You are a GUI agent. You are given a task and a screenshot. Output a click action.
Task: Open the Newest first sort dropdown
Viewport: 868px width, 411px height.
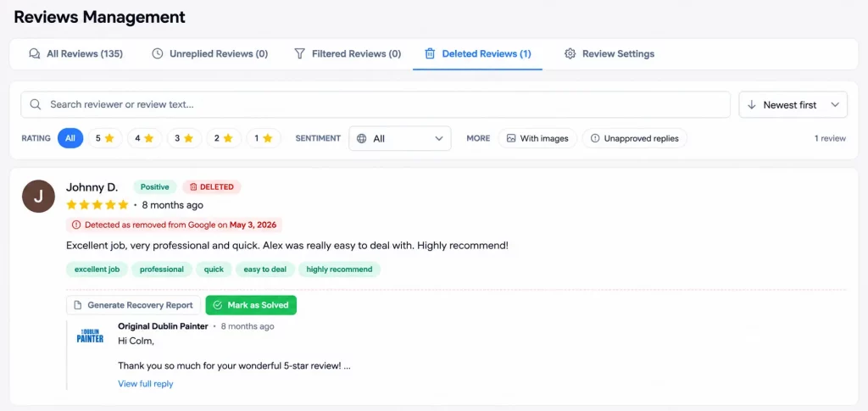tap(793, 104)
